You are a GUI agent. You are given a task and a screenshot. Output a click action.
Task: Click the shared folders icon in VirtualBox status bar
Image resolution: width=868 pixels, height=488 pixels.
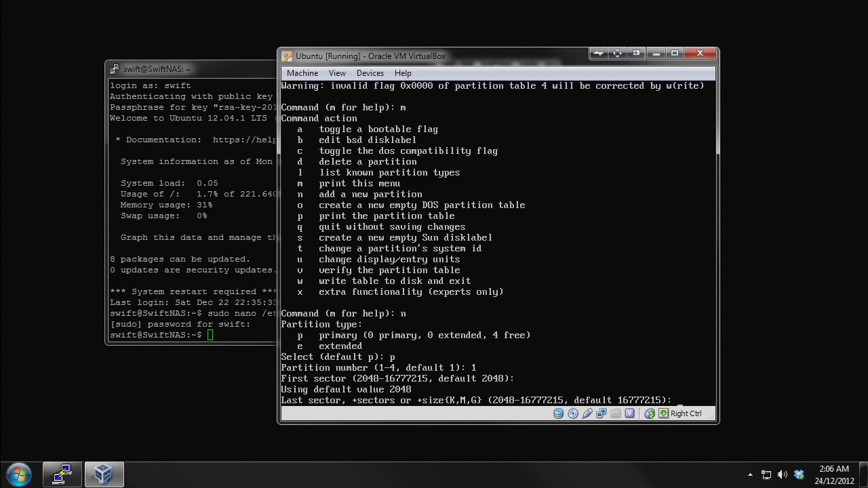[x=615, y=413]
